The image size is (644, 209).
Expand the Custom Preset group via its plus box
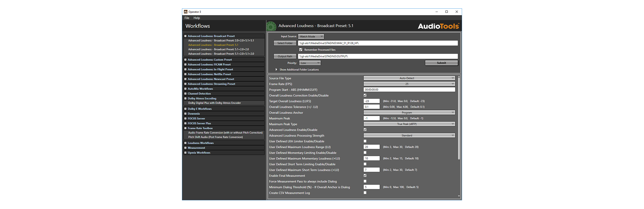click(x=185, y=59)
